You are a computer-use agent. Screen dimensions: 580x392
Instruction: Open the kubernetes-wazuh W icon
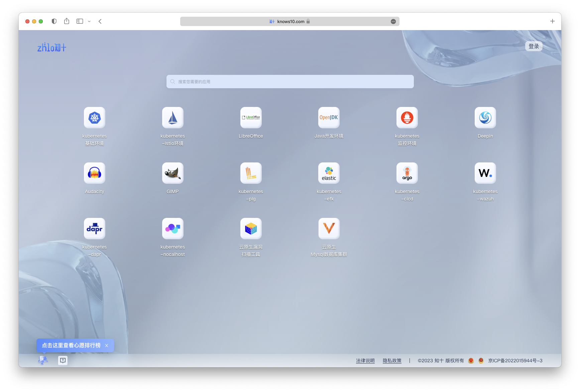pos(485,173)
